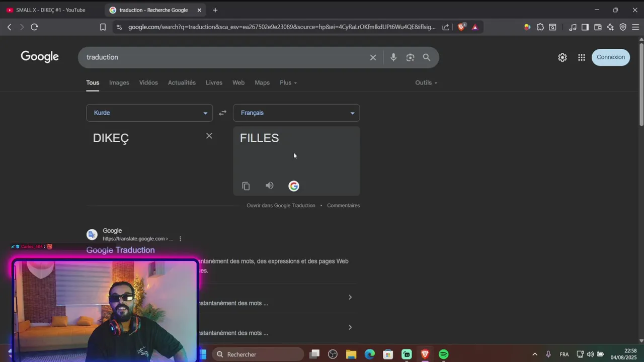
Task: Open the Google Traduction result title
Action: coord(120,250)
